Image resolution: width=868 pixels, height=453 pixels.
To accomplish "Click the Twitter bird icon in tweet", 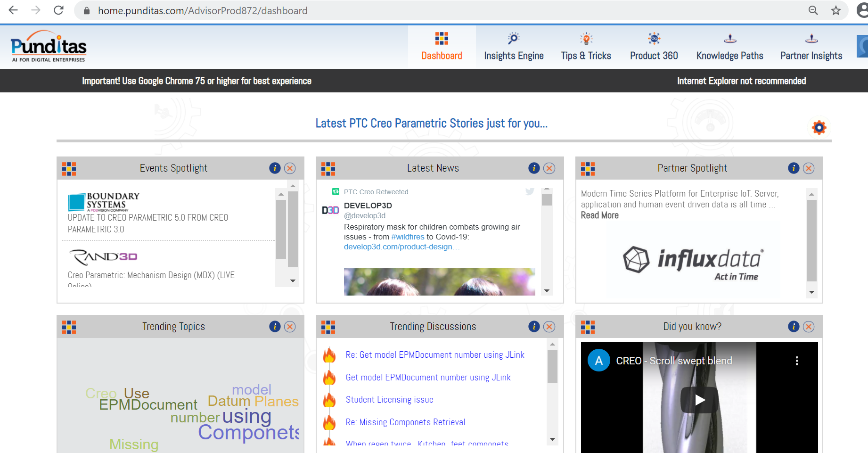I will pos(530,191).
